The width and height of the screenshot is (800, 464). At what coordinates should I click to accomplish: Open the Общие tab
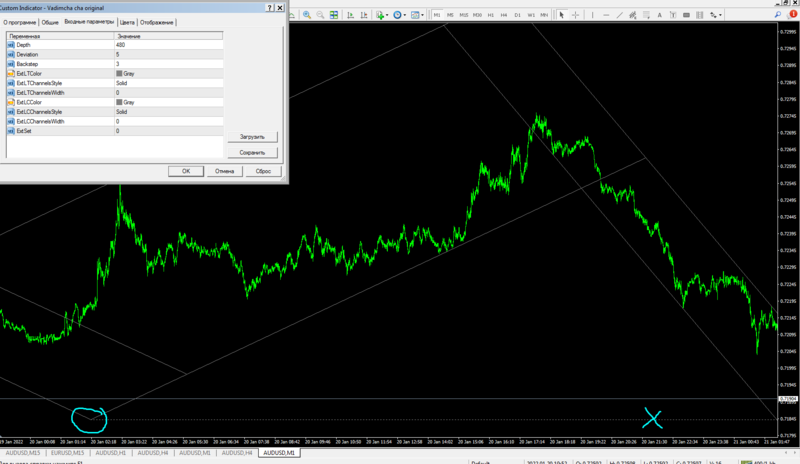[50, 22]
